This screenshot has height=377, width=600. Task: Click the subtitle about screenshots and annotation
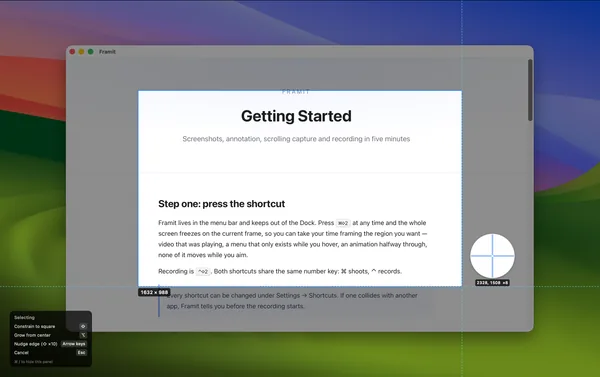tap(296, 139)
